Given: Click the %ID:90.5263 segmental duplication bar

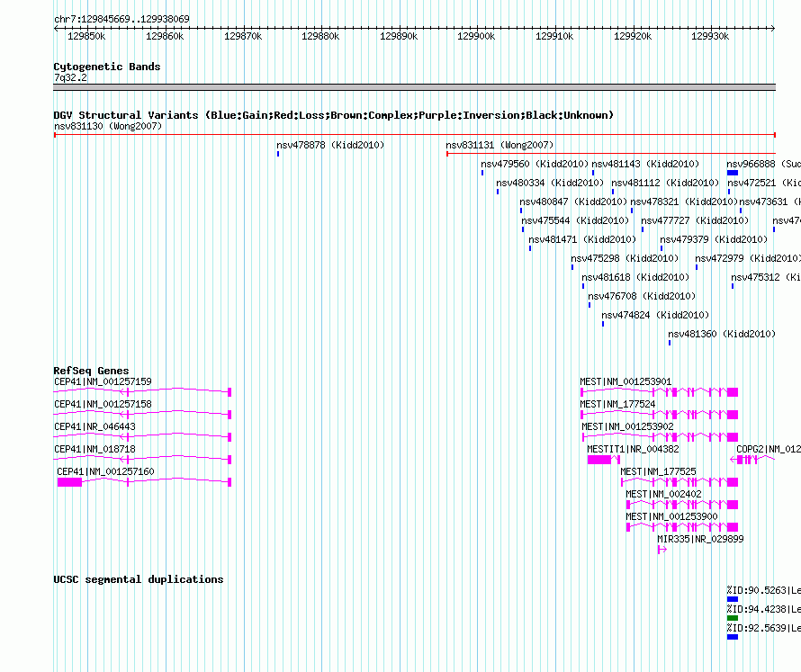Looking at the screenshot, I should pos(733,599).
